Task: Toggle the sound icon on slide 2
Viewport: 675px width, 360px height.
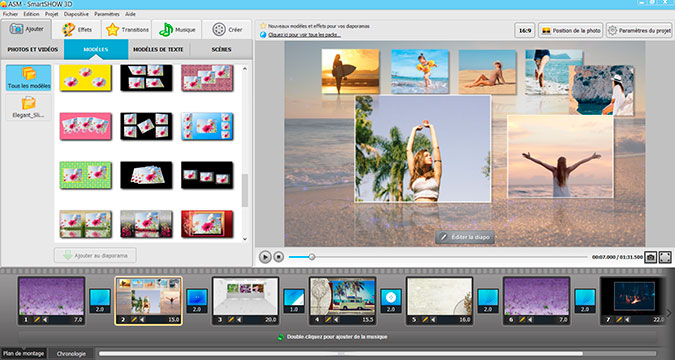Action: click(142, 320)
